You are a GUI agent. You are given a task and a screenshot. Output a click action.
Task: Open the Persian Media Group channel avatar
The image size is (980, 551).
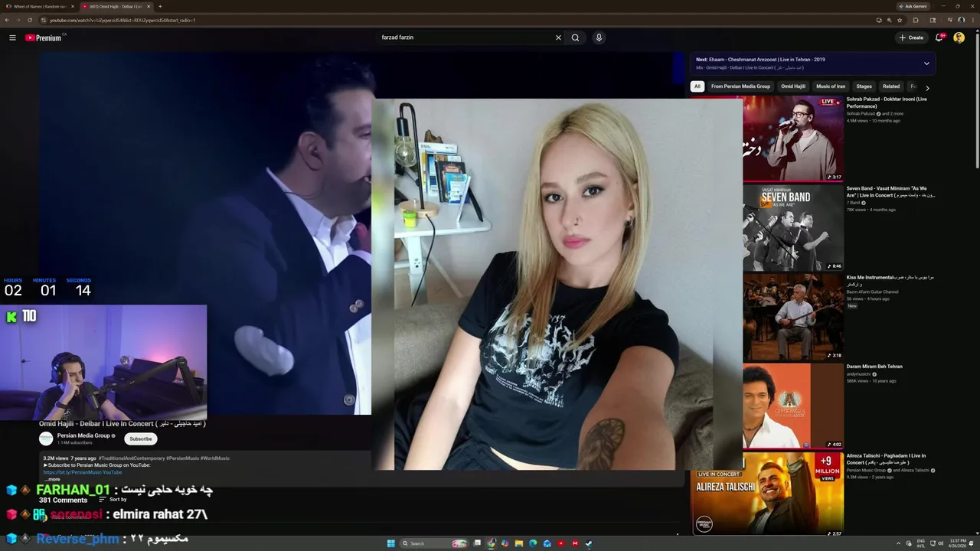(46, 439)
